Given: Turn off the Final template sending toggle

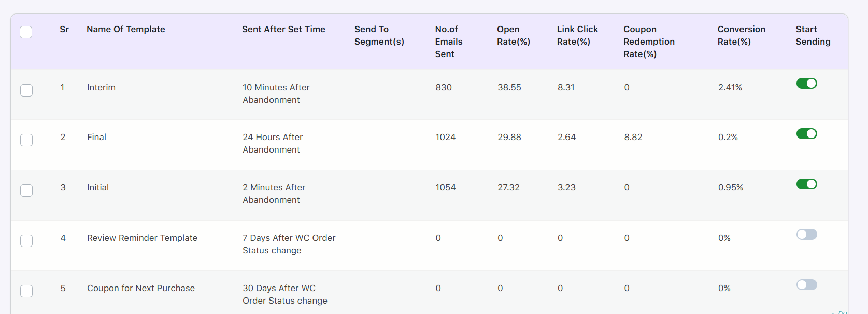Looking at the screenshot, I should [x=807, y=134].
